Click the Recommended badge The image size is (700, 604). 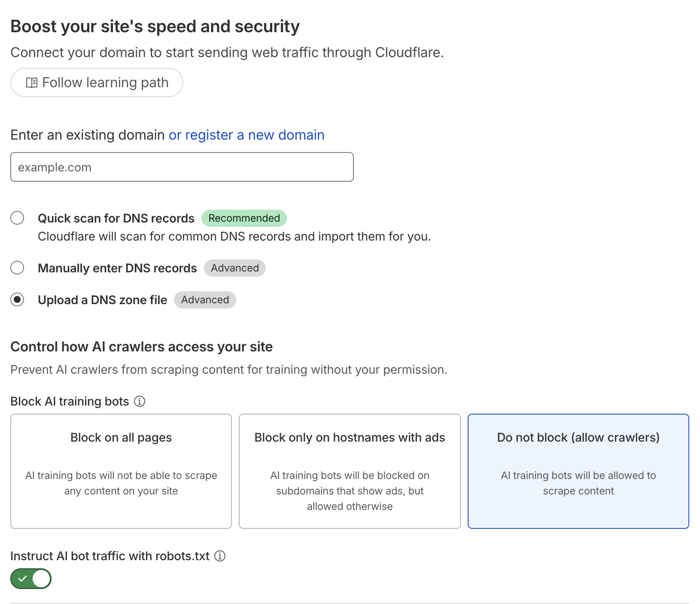243,218
